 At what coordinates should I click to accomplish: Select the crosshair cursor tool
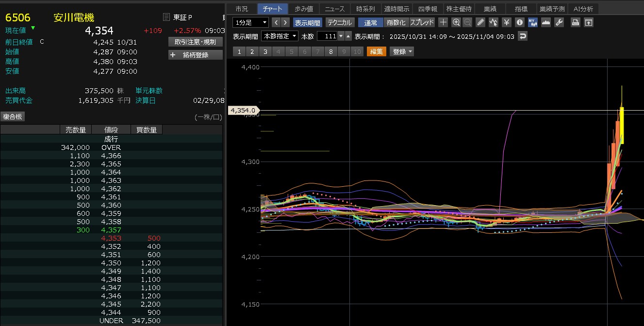point(443,22)
